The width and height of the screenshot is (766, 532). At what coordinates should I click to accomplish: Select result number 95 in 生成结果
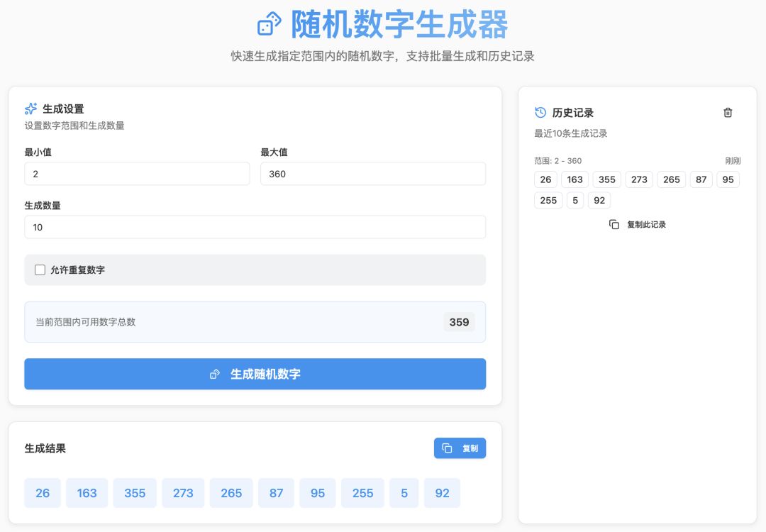[x=318, y=493]
